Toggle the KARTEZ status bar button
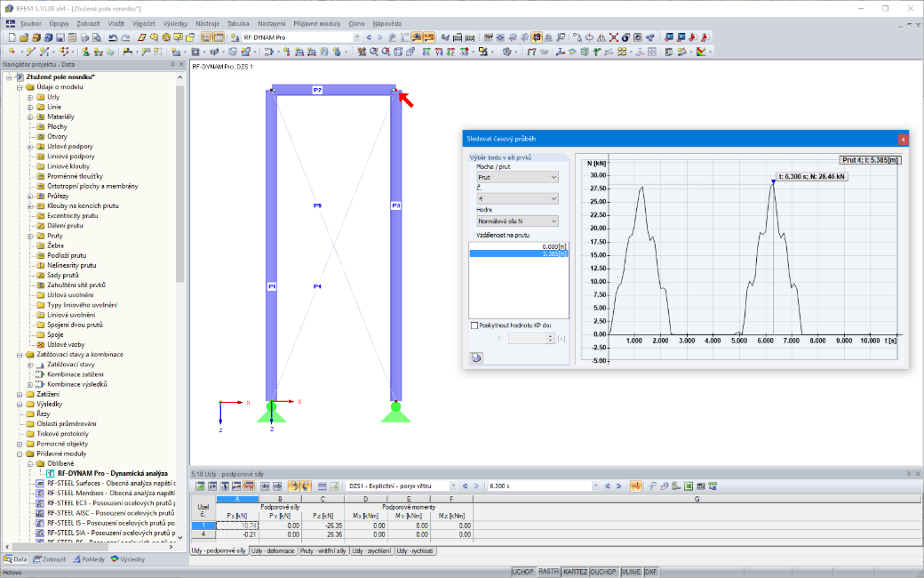The height and width of the screenshot is (578, 924). pos(575,572)
